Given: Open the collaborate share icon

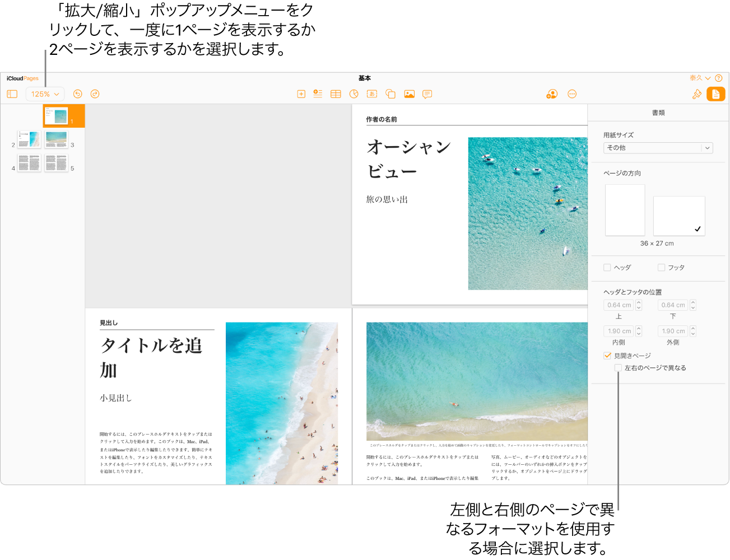Looking at the screenshot, I should (552, 94).
